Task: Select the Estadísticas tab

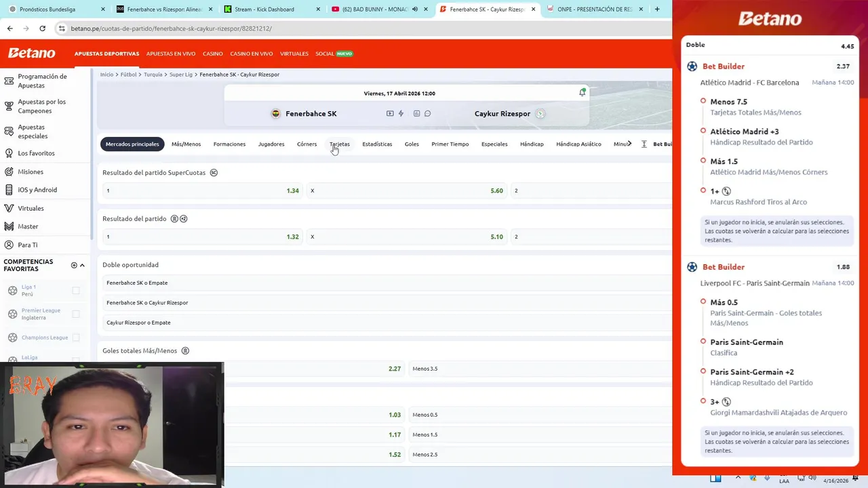Action: tap(377, 144)
